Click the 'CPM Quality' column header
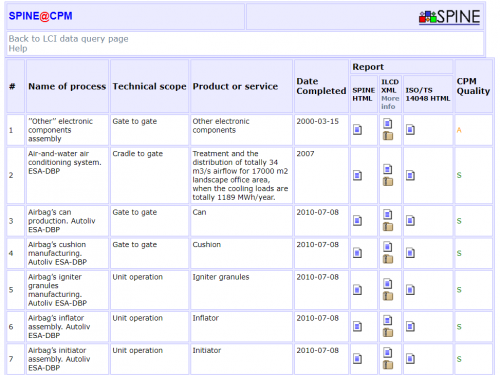The height and width of the screenshot is (375, 500). click(x=473, y=86)
